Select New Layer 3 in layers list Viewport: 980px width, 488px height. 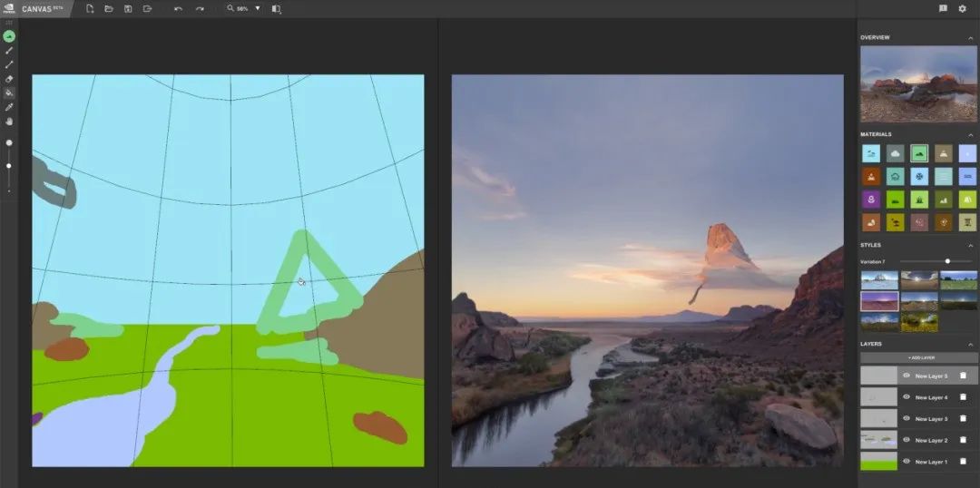(931, 418)
